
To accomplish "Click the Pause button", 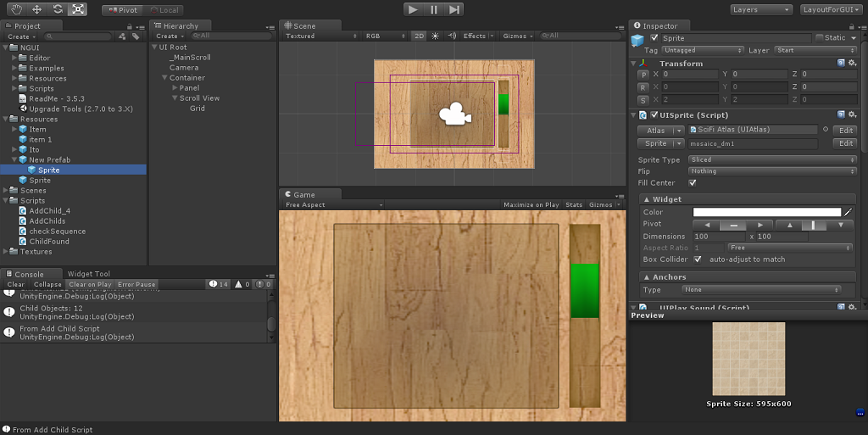I will click(434, 9).
